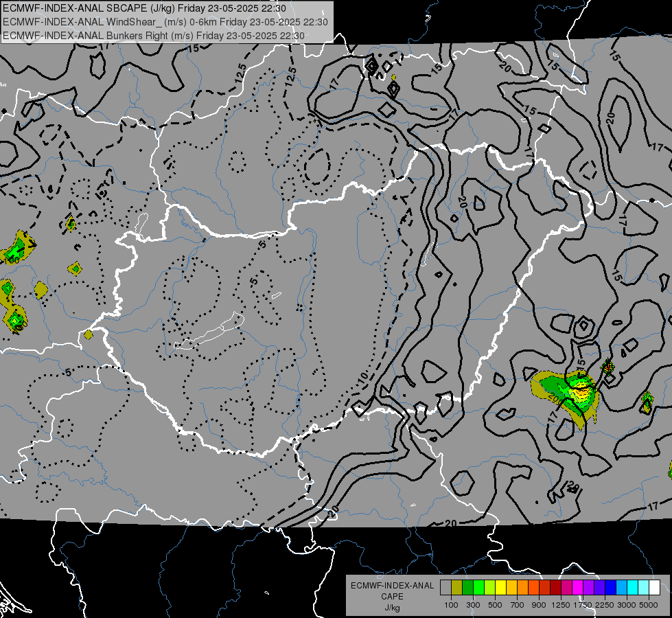This screenshot has height=618, width=672.
Task: Click the 2250 legend value
Action: (x=605, y=605)
